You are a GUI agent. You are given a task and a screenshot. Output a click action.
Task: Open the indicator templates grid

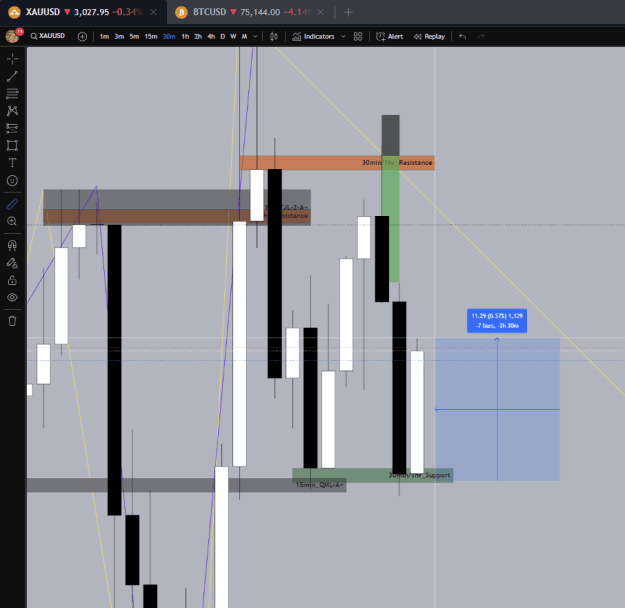click(x=358, y=37)
